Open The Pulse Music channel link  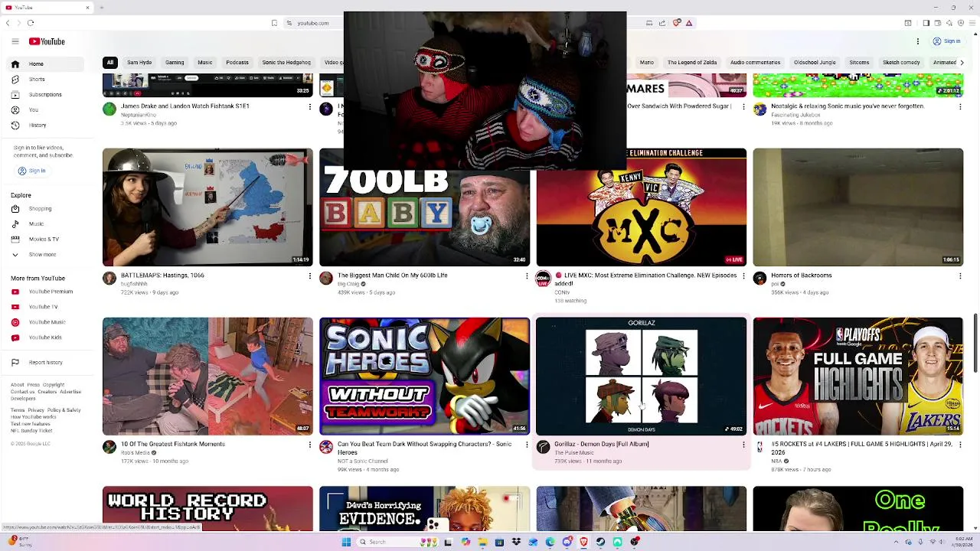[574, 453]
